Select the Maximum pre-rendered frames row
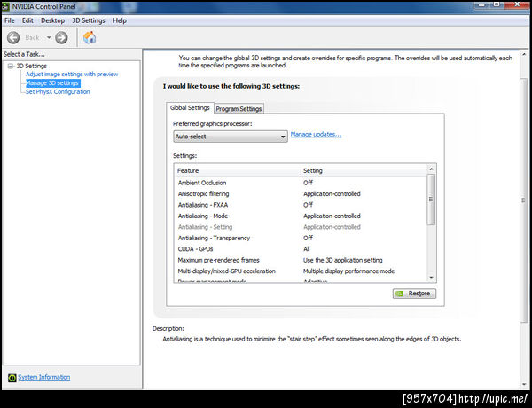Screen dimensions: 532x408 tap(301, 260)
